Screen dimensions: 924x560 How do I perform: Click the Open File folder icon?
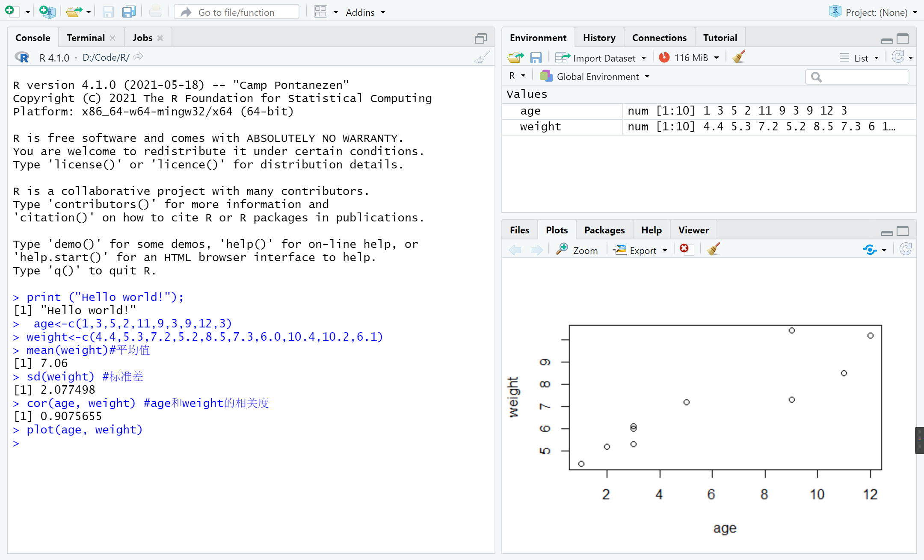74,12
